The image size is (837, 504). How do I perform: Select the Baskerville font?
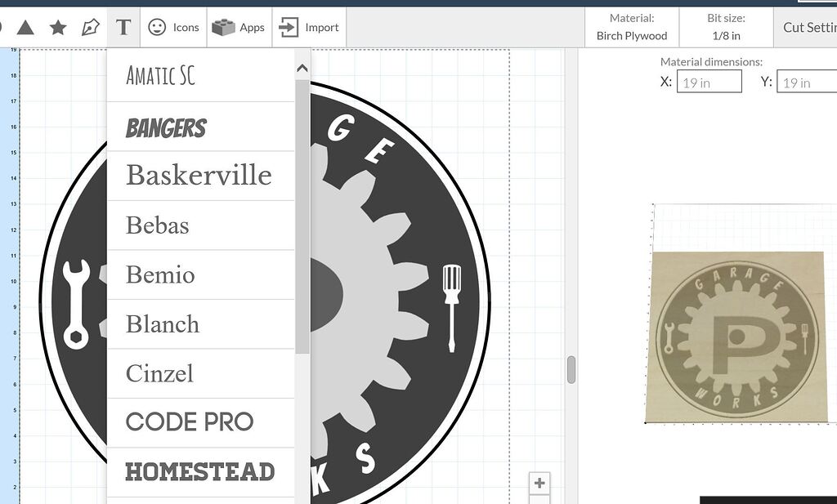coord(199,175)
